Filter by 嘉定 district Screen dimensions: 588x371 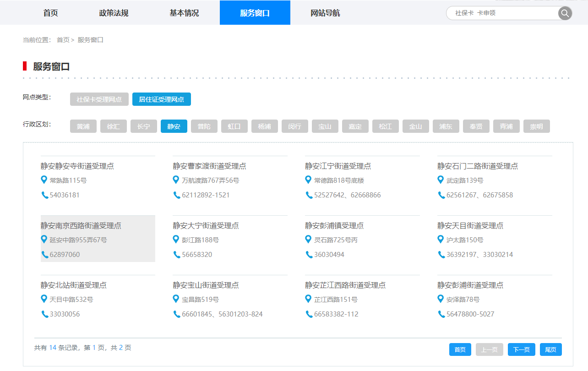coord(355,126)
